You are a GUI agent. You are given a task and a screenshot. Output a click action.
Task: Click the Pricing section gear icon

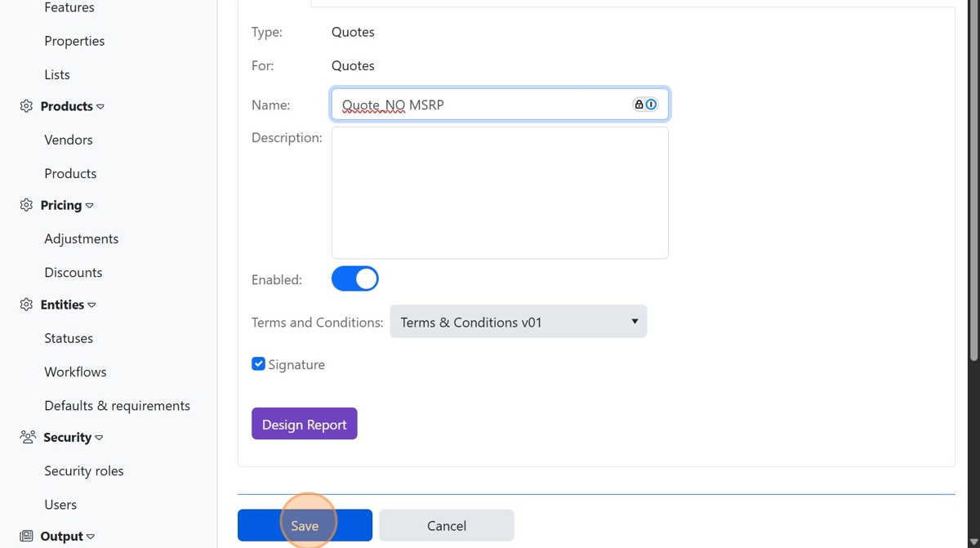pyautogui.click(x=26, y=205)
